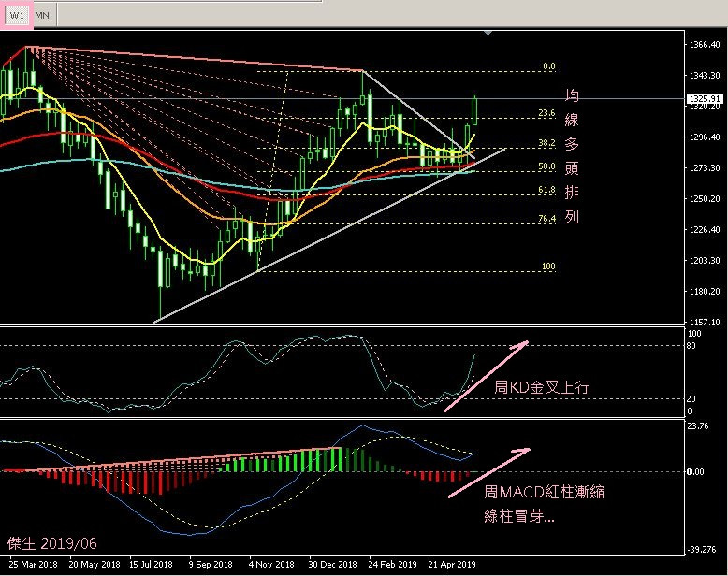Click the 周MACD紅柱漸縮 text annotation
This screenshot has height=576, width=728.
[544, 492]
